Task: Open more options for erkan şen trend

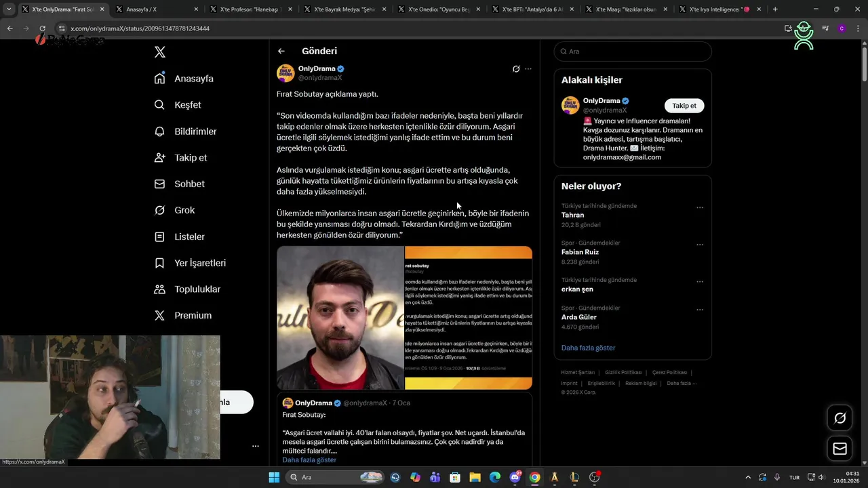Action: click(x=700, y=281)
